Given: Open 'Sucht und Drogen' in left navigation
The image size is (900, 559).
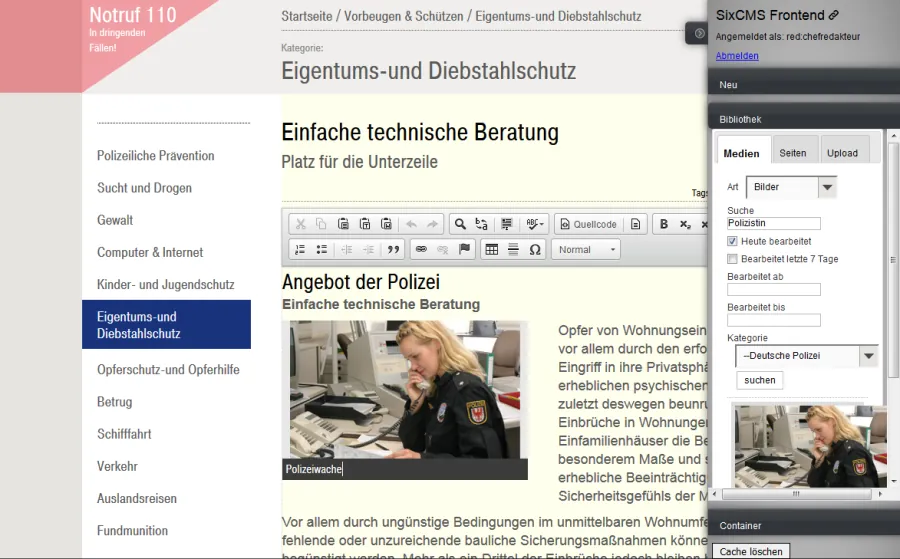Looking at the screenshot, I should pos(144,188).
